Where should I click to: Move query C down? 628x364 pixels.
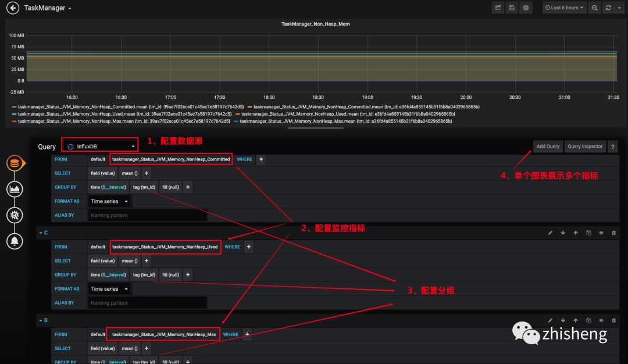click(x=563, y=233)
